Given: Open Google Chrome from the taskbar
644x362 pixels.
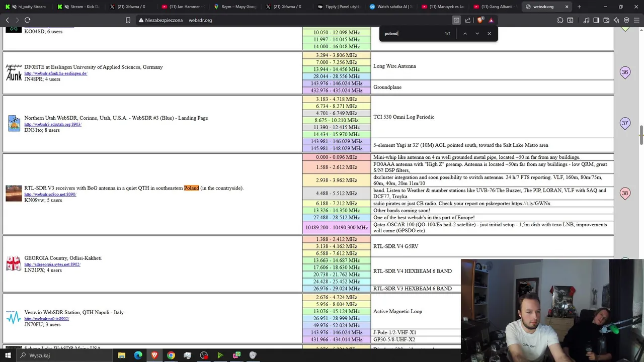Looking at the screenshot, I should (x=171, y=355).
